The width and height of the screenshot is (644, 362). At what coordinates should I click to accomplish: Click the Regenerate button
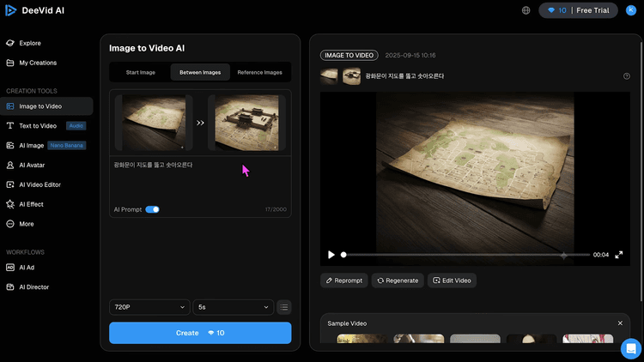(398, 281)
